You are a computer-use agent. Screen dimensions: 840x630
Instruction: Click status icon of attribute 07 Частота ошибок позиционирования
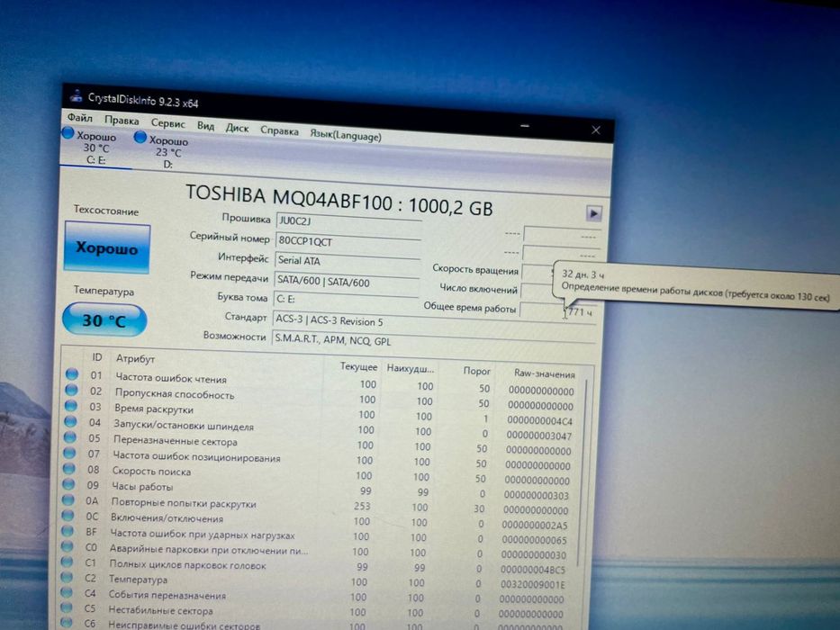pos(69,453)
